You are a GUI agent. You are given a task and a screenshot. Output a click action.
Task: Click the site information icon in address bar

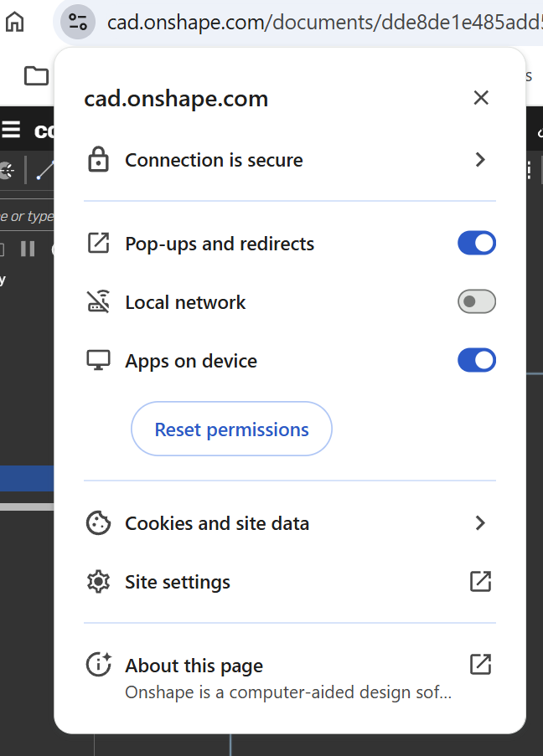click(78, 22)
